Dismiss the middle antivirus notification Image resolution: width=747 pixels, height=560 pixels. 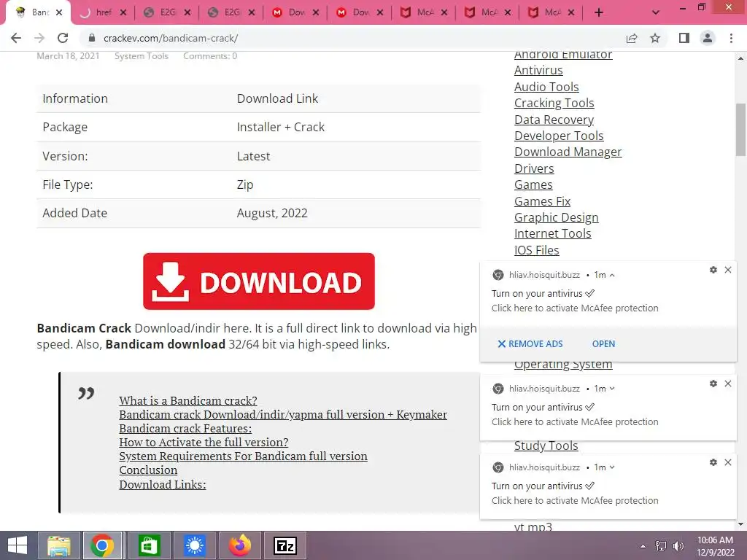tap(728, 384)
